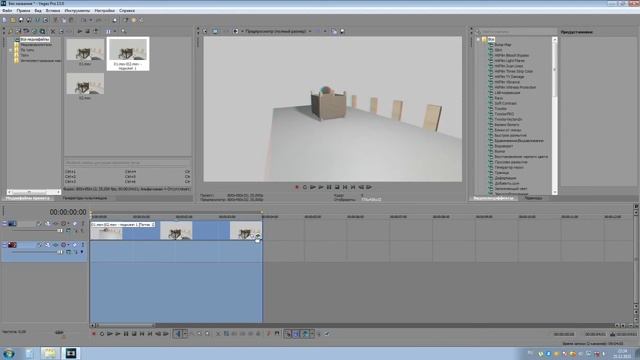The image size is (640, 360).
Task: Open Normal edit tool dropdown arrow
Action: [185, 334]
